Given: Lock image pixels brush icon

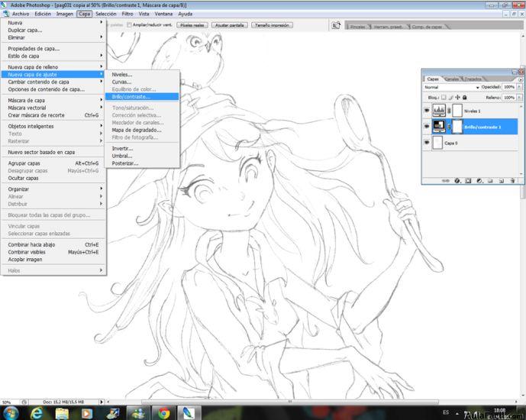Looking at the screenshot, I should pos(451,97).
